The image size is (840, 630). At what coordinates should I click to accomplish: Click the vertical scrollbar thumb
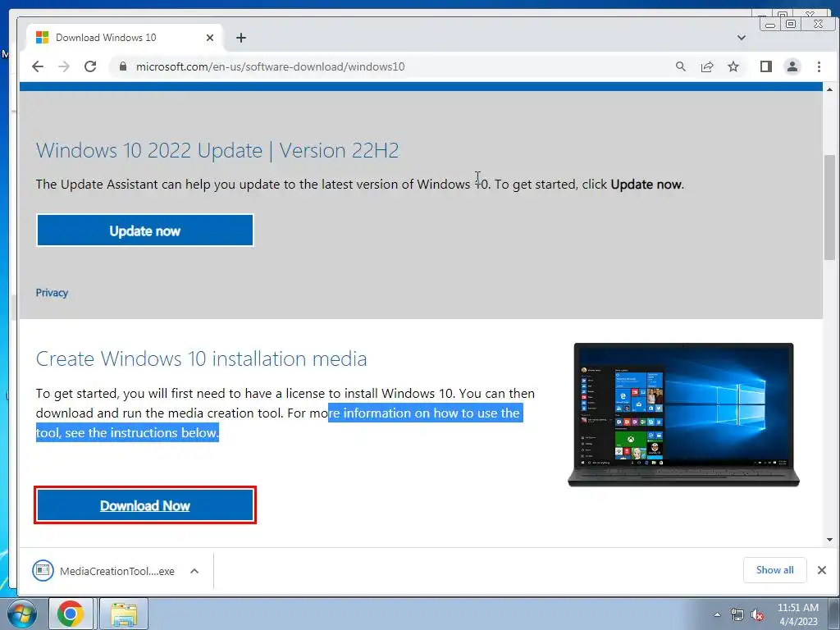[x=830, y=206]
